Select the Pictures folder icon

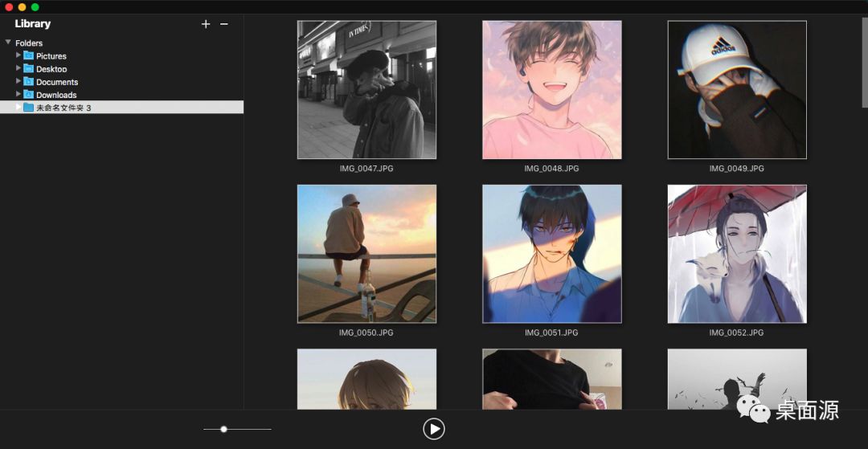coord(29,56)
